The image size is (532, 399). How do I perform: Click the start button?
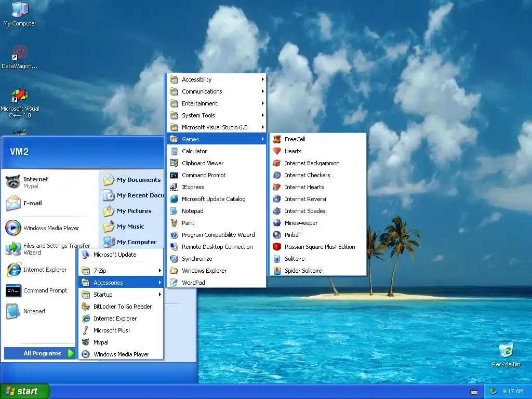(x=24, y=391)
